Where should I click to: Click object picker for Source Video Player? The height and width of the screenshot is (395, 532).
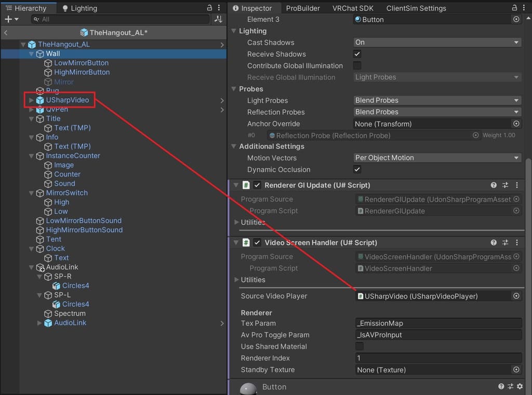516,296
